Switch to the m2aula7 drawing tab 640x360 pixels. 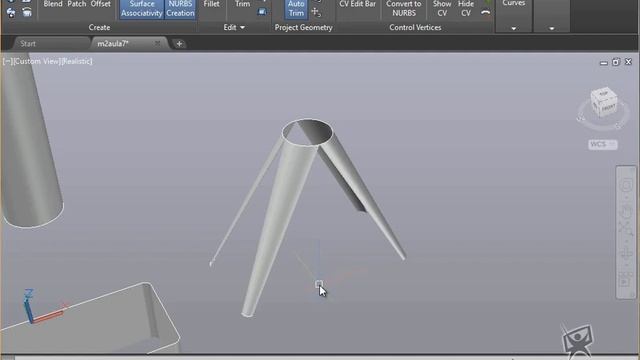[x=113, y=44]
